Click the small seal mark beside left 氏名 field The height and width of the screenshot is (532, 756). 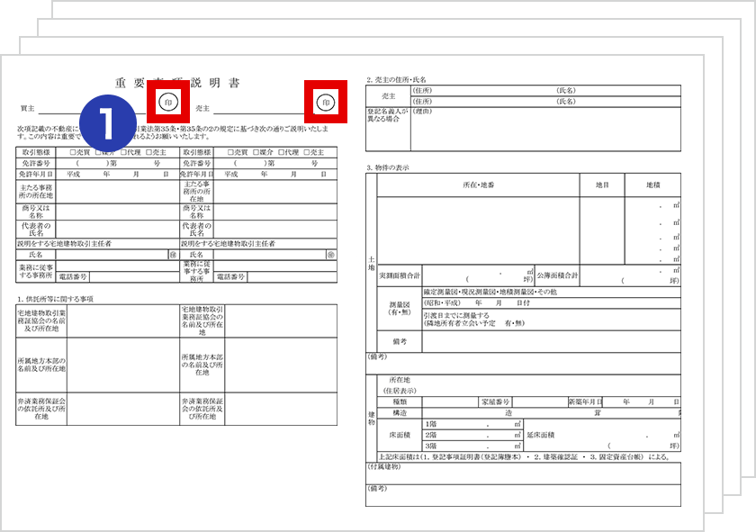(171, 255)
